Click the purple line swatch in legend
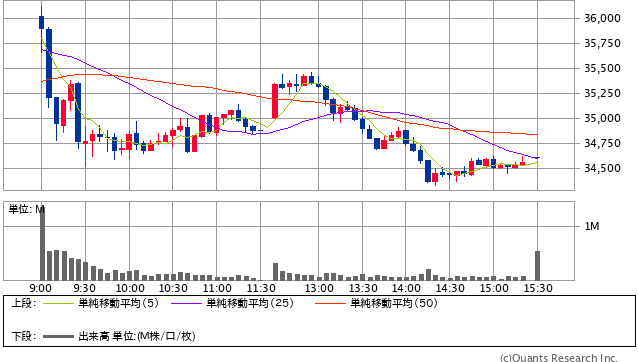Screen dimensions: 638x362 (186, 303)
